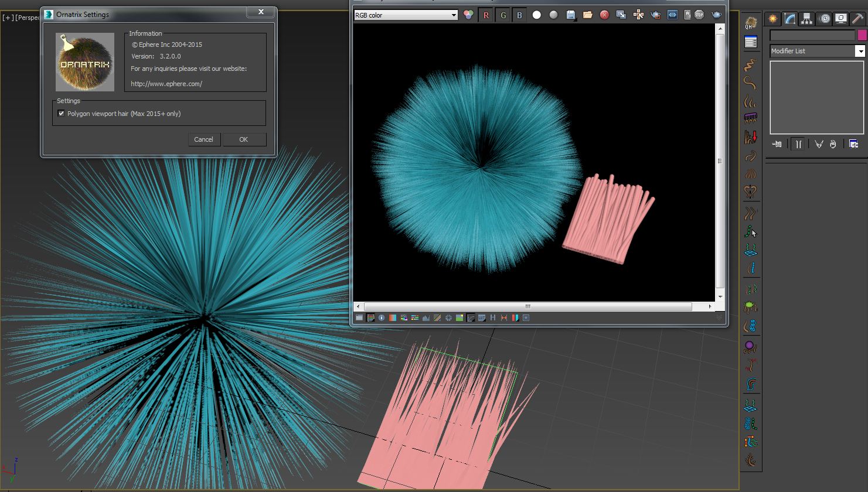Open image file with folder icon

coord(587,15)
